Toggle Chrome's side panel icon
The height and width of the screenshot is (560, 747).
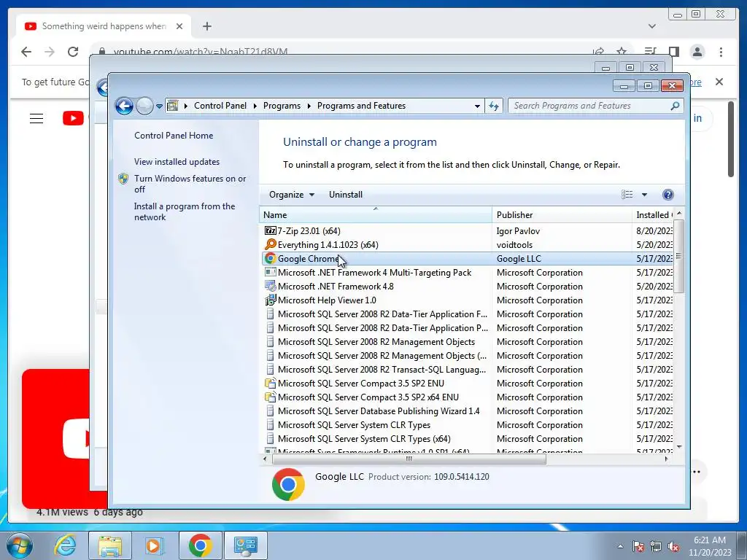tap(673, 52)
